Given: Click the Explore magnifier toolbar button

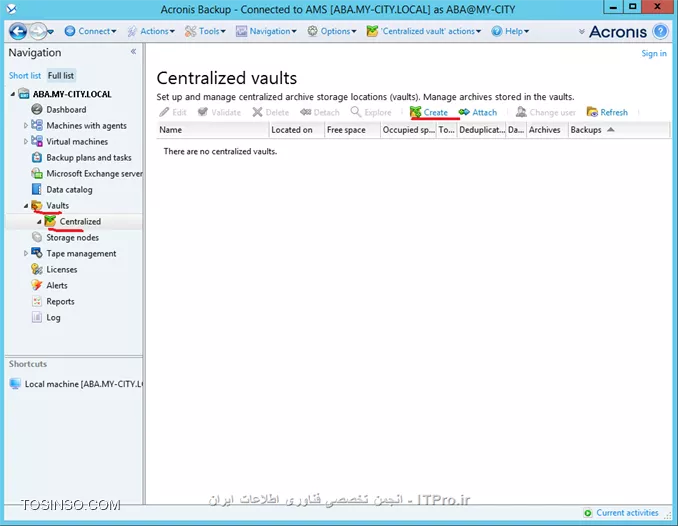Looking at the screenshot, I should [x=371, y=112].
